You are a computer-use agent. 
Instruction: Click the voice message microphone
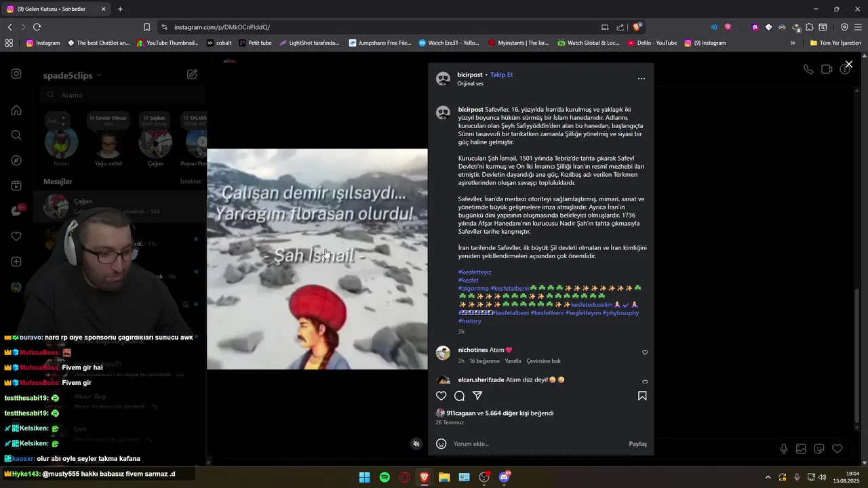[x=784, y=449]
